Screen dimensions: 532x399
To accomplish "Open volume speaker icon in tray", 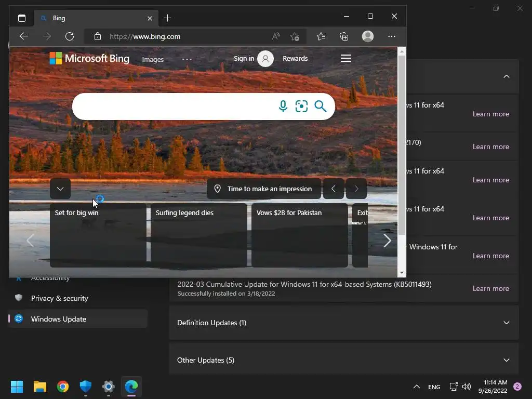I will point(467,387).
